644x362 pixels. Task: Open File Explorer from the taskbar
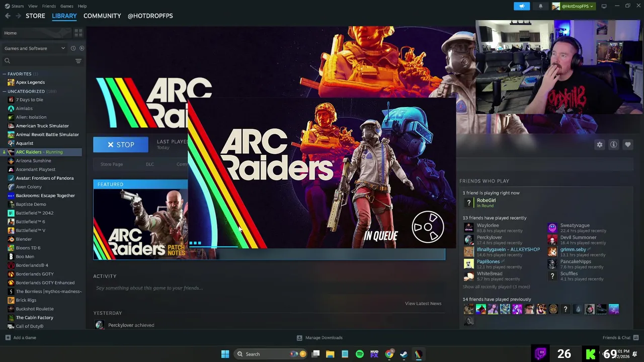pyautogui.click(x=330, y=354)
